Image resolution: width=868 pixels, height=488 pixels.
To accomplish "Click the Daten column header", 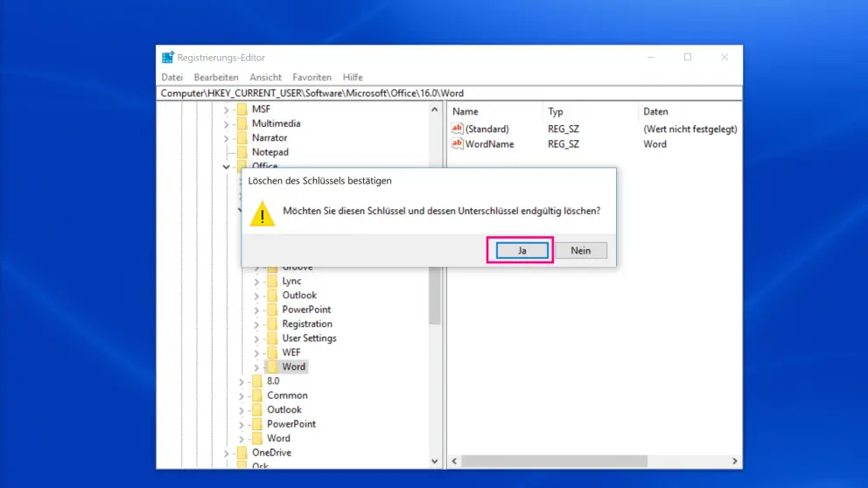I will tap(655, 111).
